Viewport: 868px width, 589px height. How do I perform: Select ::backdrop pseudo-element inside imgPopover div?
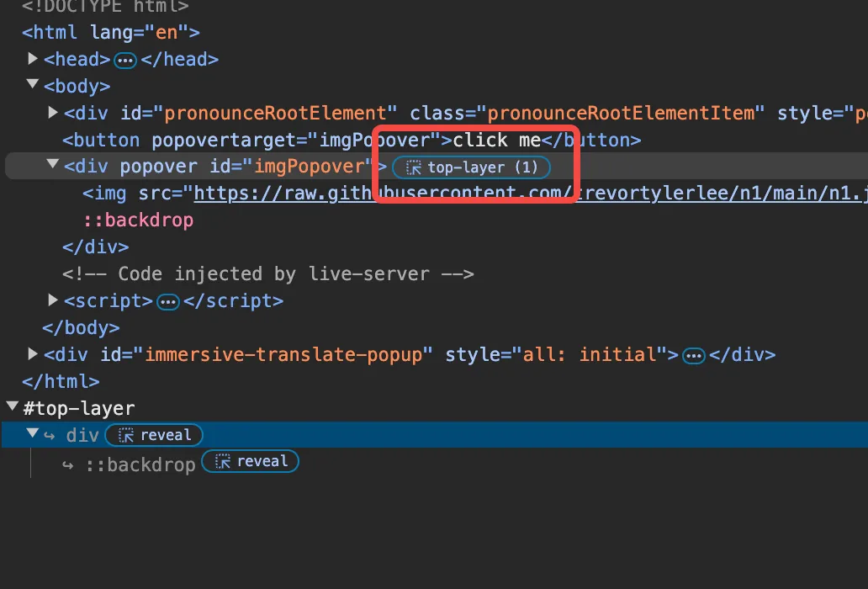[x=138, y=220]
